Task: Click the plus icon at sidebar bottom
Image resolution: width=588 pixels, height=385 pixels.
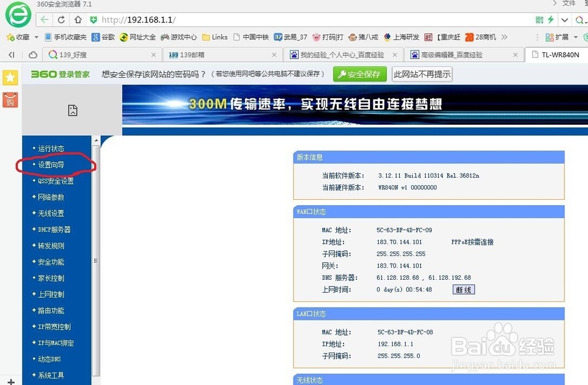Action: click(x=11, y=381)
